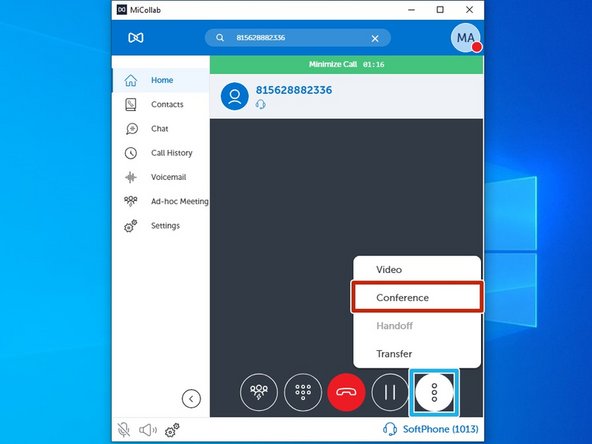The image size is (592, 444).
Task: Toggle the three-dot more options button
Action: tap(434, 393)
